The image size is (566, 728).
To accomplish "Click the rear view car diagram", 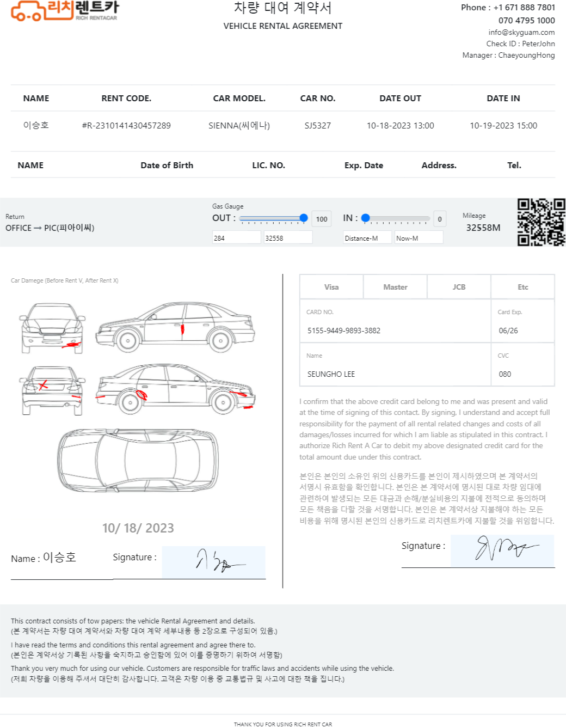I will [x=53, y=390].
